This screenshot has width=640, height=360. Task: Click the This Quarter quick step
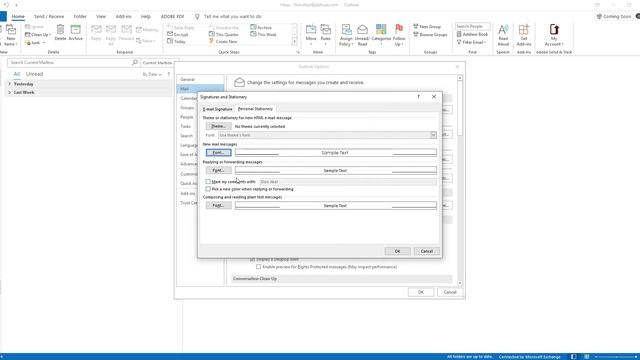click(224, 35)
